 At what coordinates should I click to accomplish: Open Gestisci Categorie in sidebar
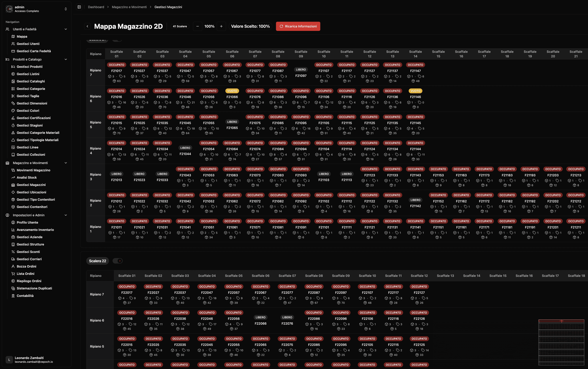pos(31,89)
